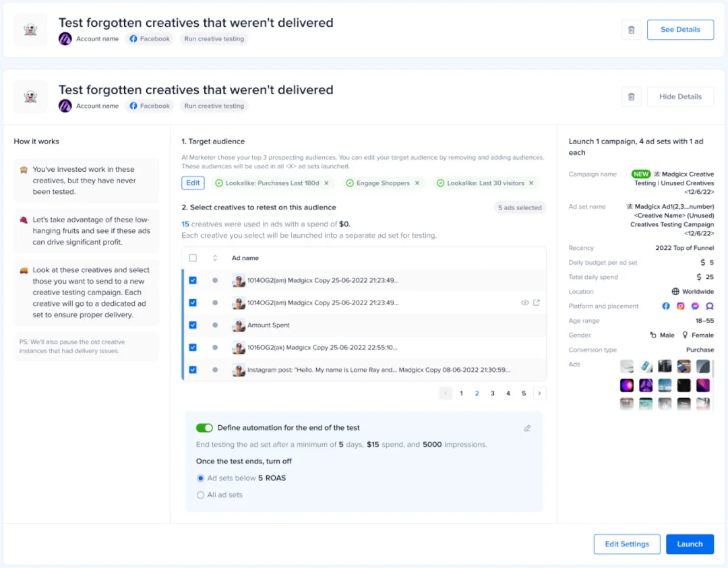Click See Details on the first card
This screenshot has height=568, width=728.
coord(680,30)
